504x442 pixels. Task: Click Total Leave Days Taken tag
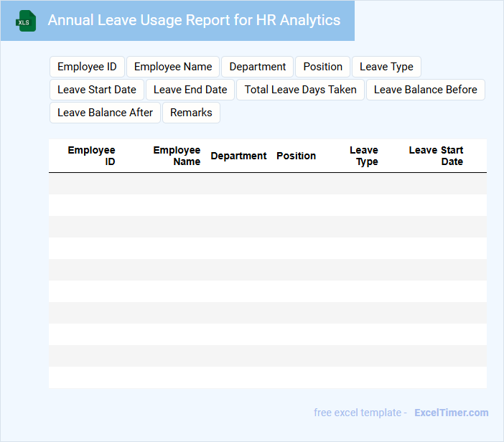[300, 90]
